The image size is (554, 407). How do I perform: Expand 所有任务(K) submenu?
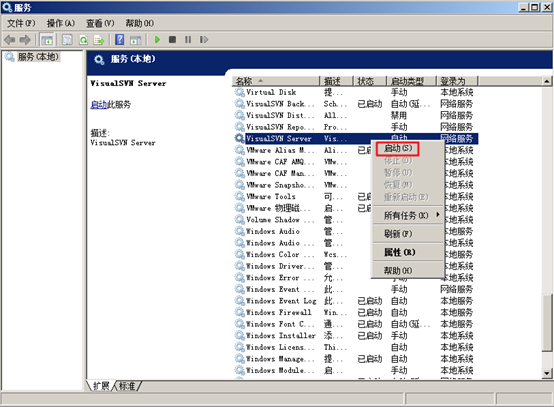408,215
